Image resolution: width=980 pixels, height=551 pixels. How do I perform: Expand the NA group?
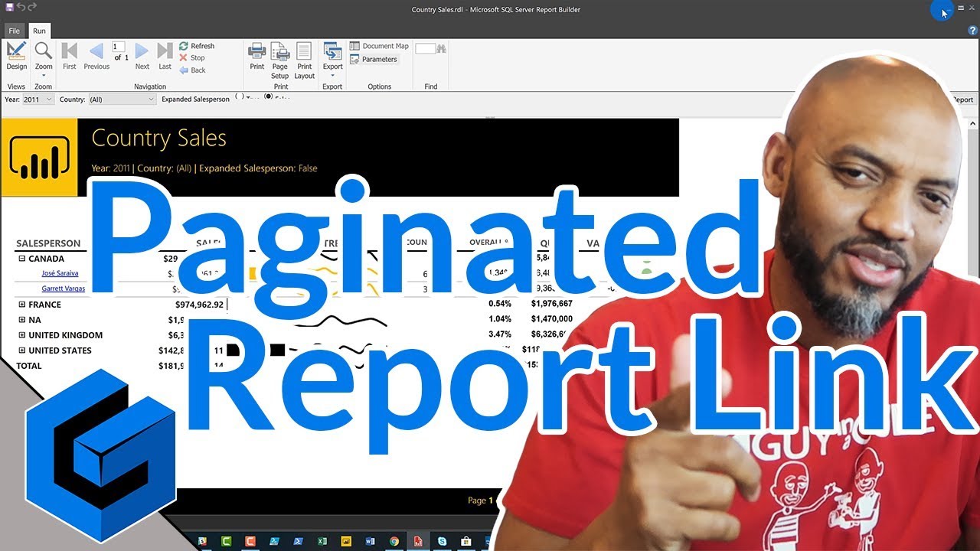click(x=22, y=320)
